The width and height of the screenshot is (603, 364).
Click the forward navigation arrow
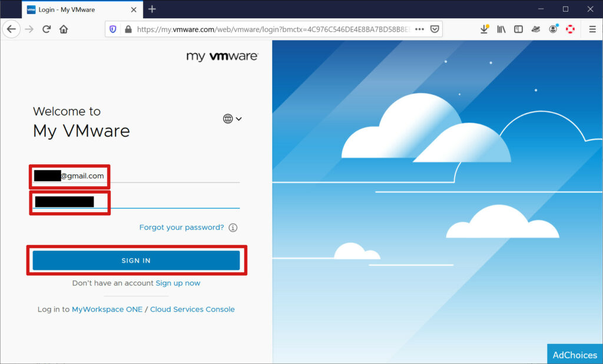click(x=29, y=29)
